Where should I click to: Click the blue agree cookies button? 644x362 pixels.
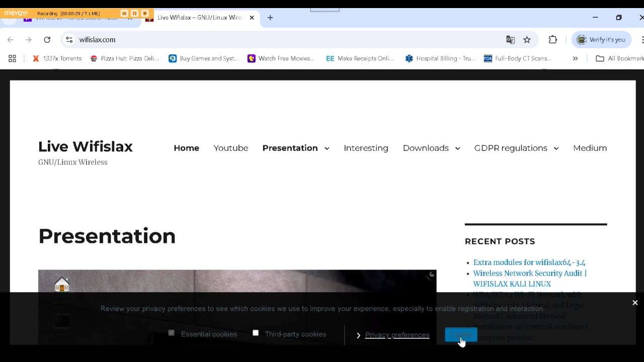tap(461, 334)
